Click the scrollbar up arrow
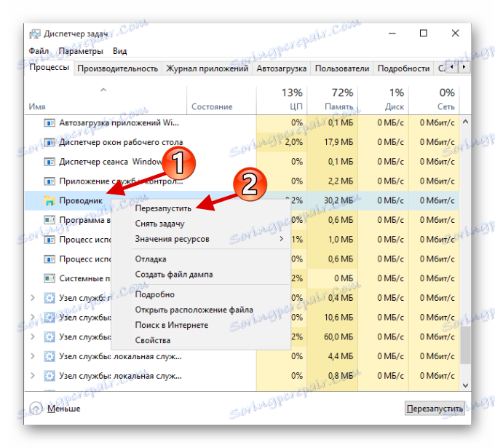The height and width of the screenshot is (448, 495). click(x=465, y=122)
